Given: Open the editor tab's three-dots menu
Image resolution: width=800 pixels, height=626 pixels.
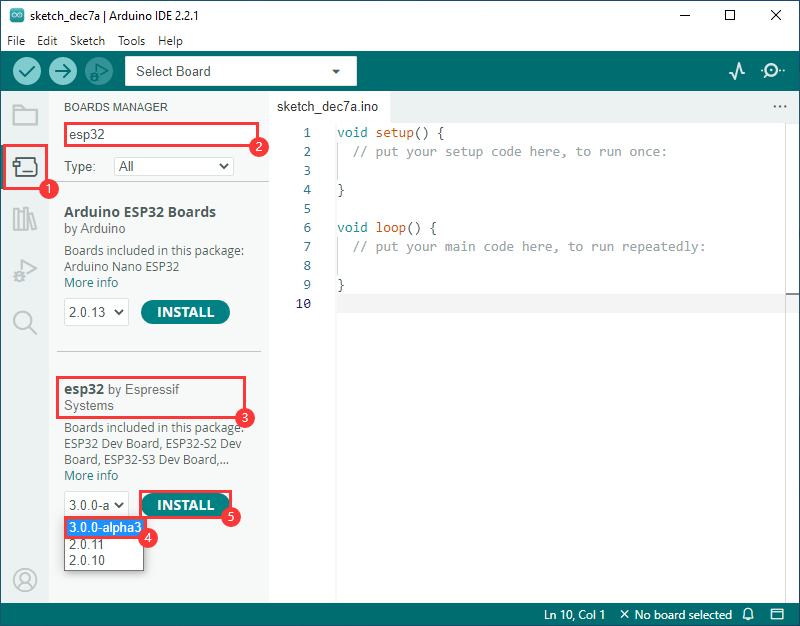Looking at the screenshot, I should coord(780,107).
